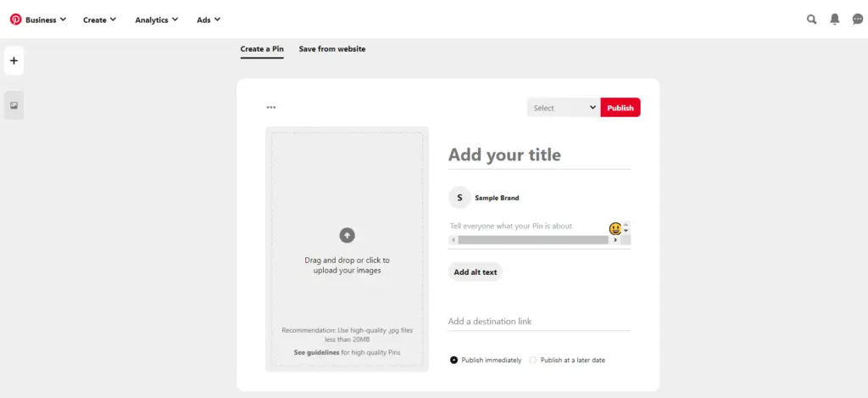The height and width of the screenshot is (398, 868).
Task: Open the notifications bell icon
Action: (834, 20)
